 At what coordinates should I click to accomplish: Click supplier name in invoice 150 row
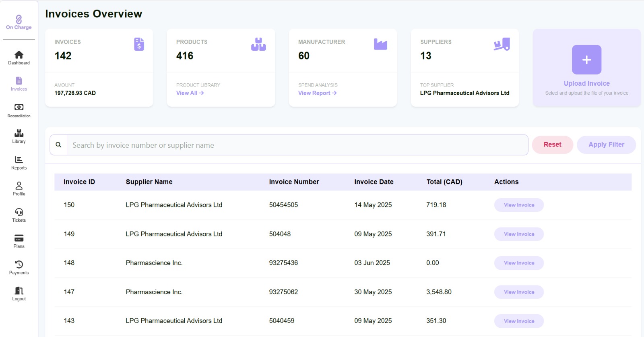(174, 205)
